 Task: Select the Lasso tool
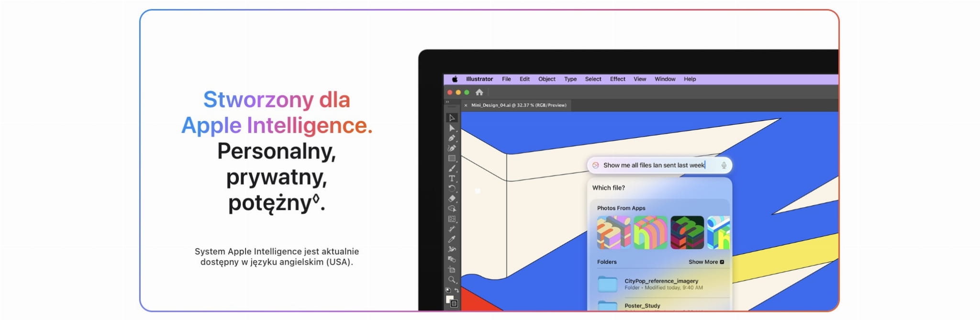(452, 209)
